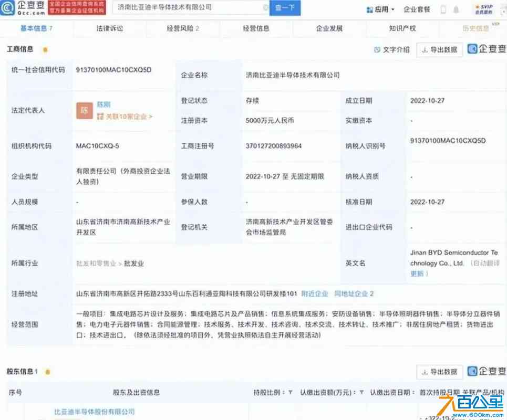Image resolution: width=507 pixels, height=420 pixels.
Task: Click the icon before 关联10家企业
Action: [100, 117]
